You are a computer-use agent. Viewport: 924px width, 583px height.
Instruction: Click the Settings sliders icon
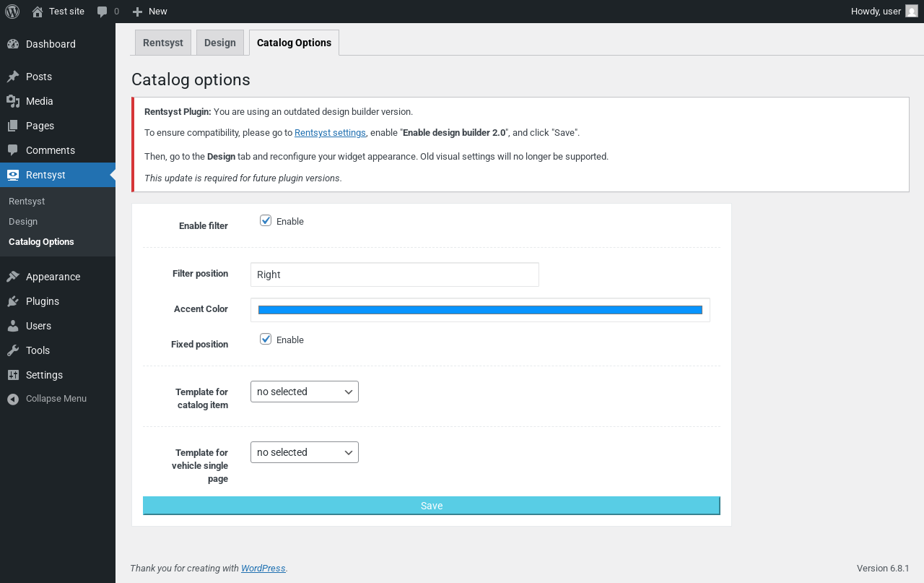tap(13, 375)
